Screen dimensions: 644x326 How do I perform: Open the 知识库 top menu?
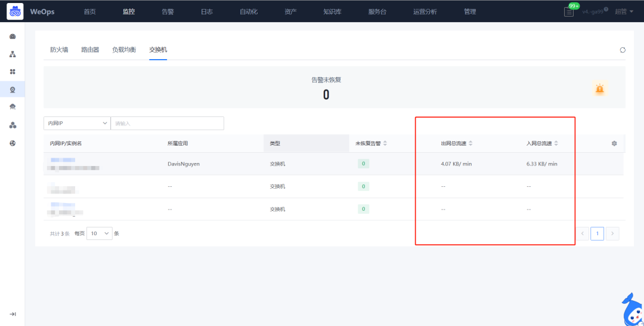pyautogui.click(x=332, y=12)
